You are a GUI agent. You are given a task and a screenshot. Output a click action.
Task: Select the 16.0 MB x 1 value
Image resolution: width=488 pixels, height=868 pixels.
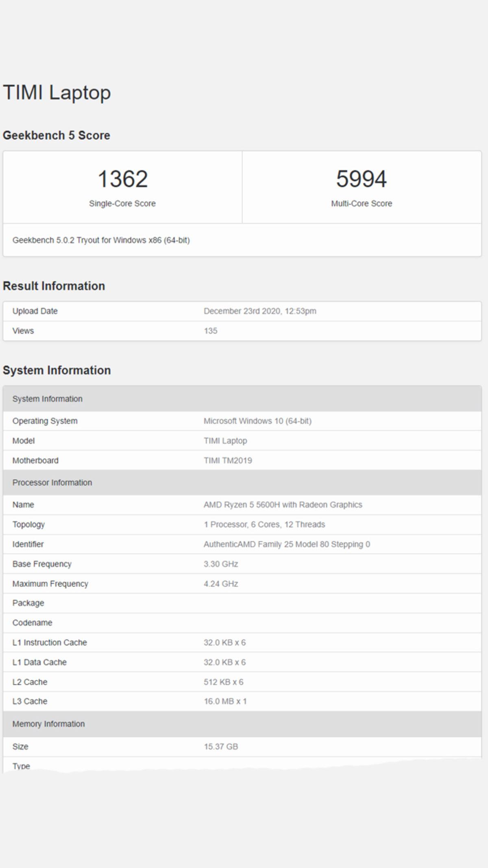point(225,701)
